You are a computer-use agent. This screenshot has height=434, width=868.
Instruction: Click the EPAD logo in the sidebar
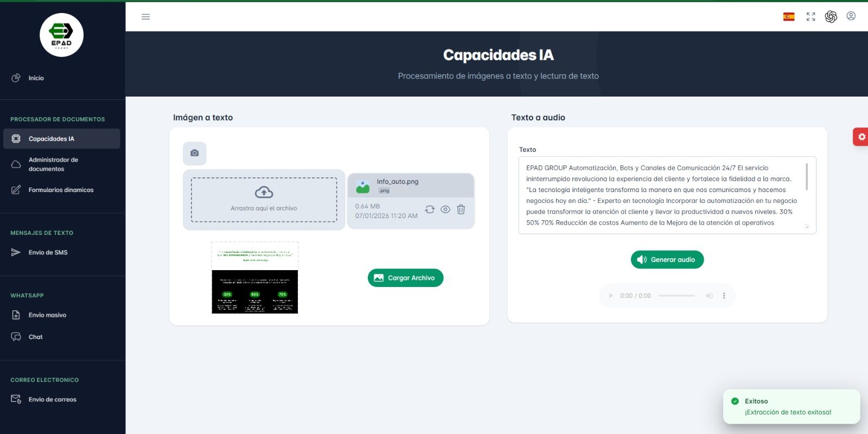[61, 35]
